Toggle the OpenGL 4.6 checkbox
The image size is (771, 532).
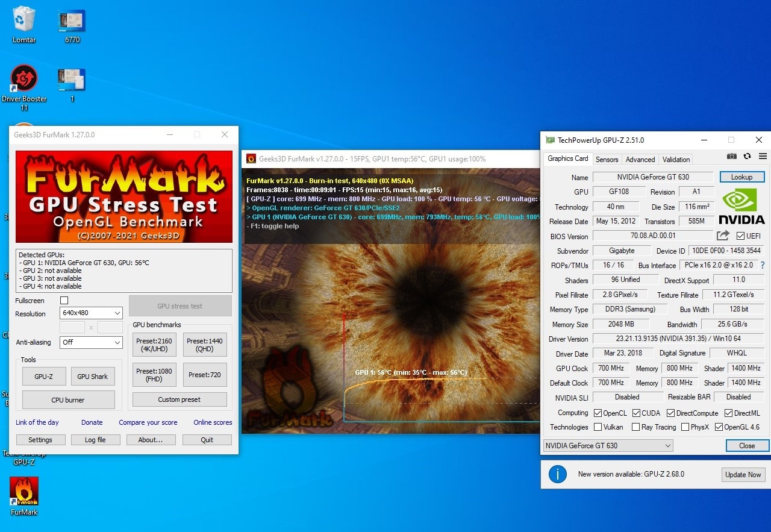click(x=719, y=427)
